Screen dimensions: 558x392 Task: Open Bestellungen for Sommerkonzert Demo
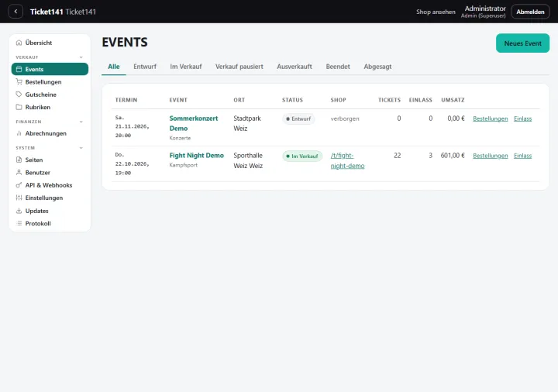pos(490,119)
